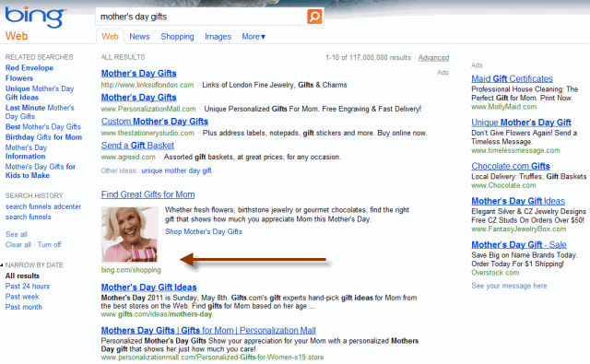
Task: Switch to the News tab
Action: click(139, 37)
